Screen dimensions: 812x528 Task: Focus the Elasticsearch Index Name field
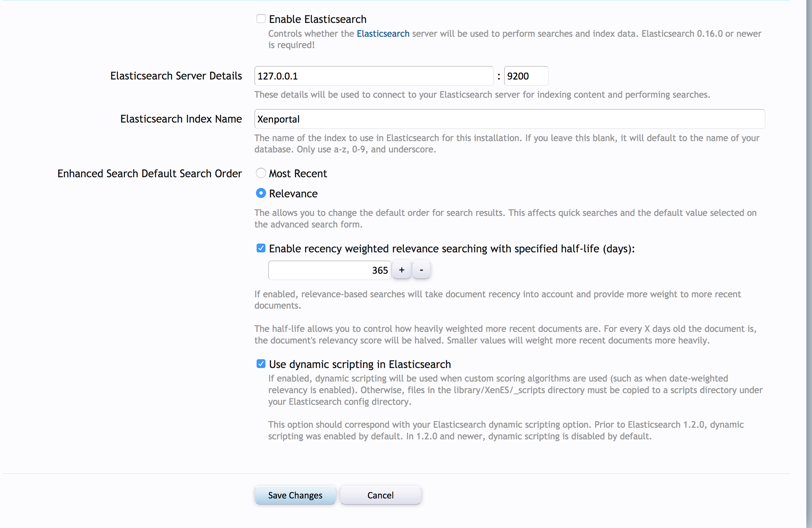click(x=509, y=119)
